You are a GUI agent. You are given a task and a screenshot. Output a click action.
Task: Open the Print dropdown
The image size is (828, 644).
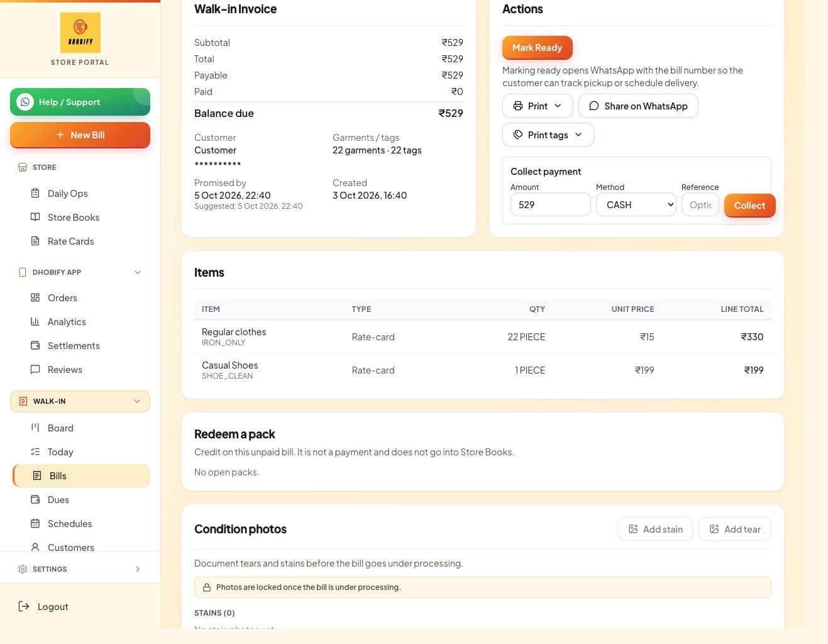[x=538, y=106]
